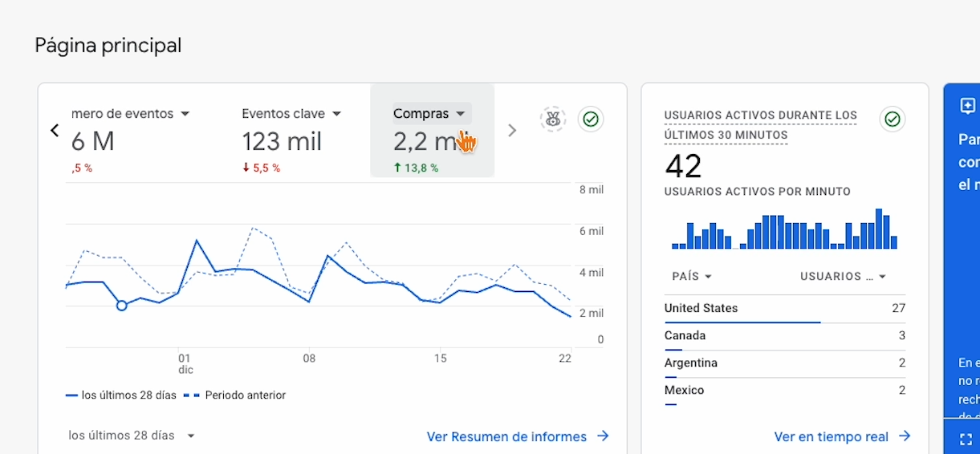980x454 pixels.
Task: Open the número de eventos metric dropdown
Action: [x=185, y=114]
